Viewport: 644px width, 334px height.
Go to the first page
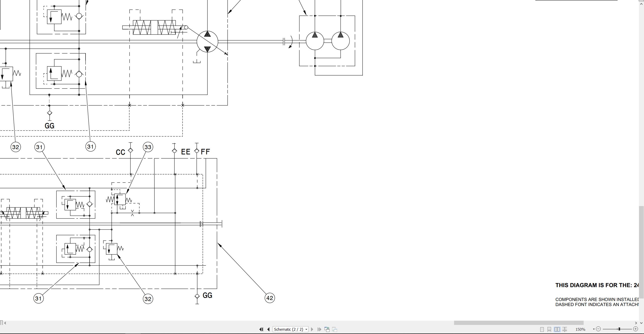[x=261, y=329]
